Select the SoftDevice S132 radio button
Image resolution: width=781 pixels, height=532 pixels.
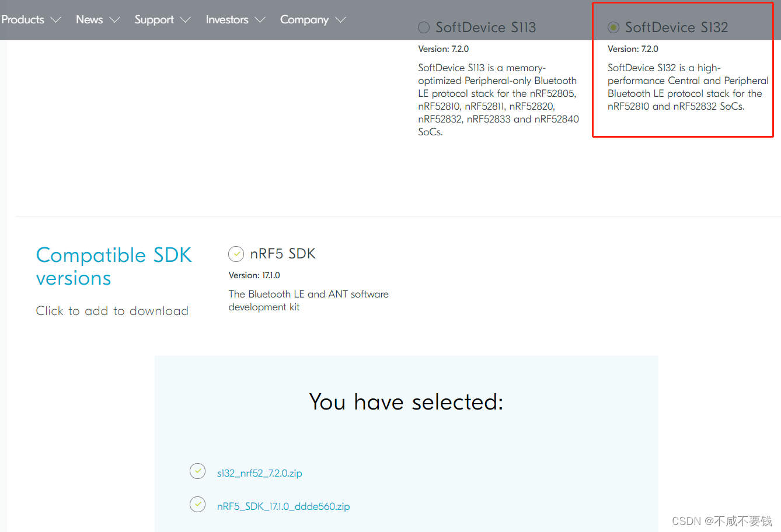click(613, 27)
